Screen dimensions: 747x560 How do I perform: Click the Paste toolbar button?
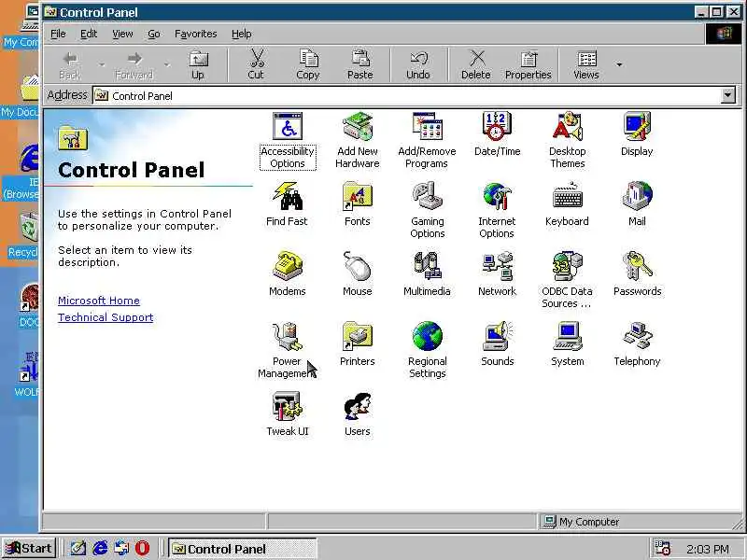coord(360,65)
